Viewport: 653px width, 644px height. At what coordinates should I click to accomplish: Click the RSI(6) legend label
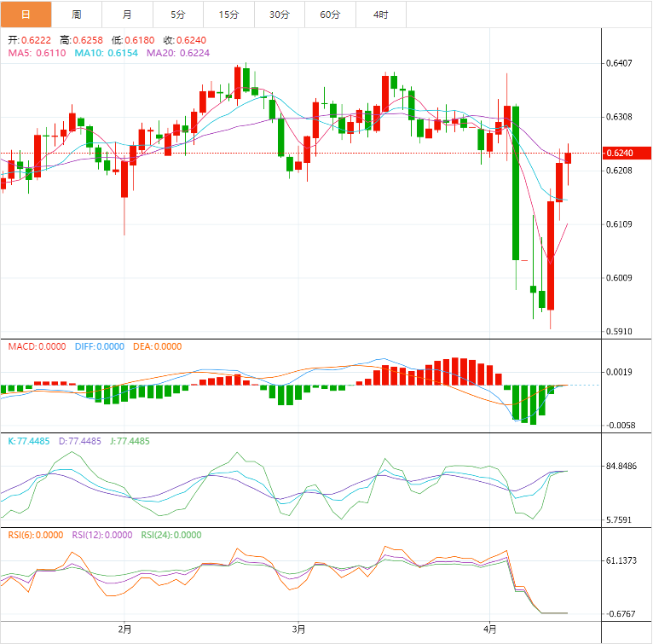click(36, 535)
